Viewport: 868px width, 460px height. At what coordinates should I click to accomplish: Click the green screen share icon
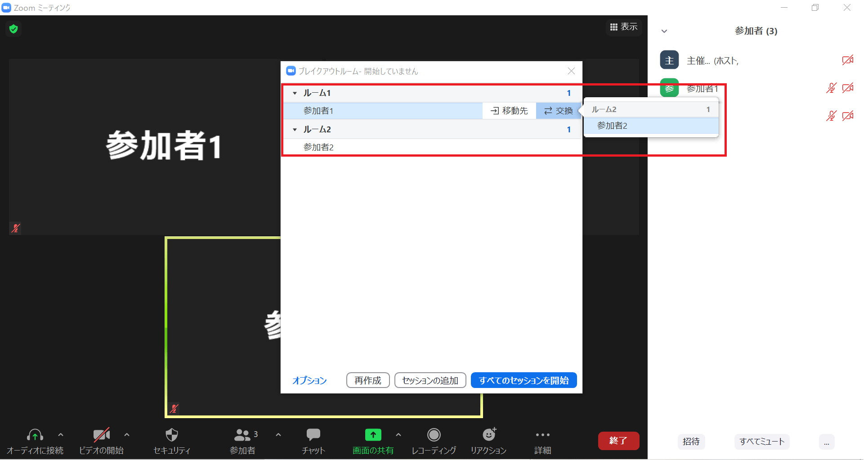pos(373,435)
